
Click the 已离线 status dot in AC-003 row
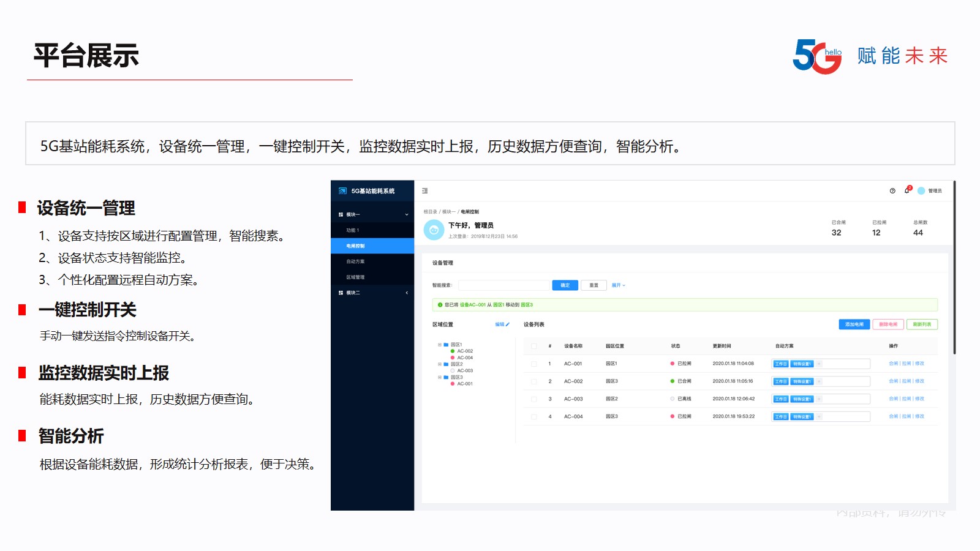[673, 399]
